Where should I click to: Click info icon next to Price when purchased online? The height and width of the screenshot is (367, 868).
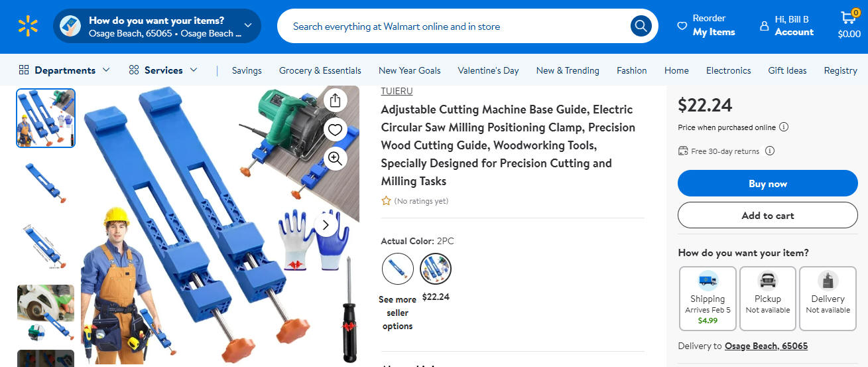click(784, 127)
